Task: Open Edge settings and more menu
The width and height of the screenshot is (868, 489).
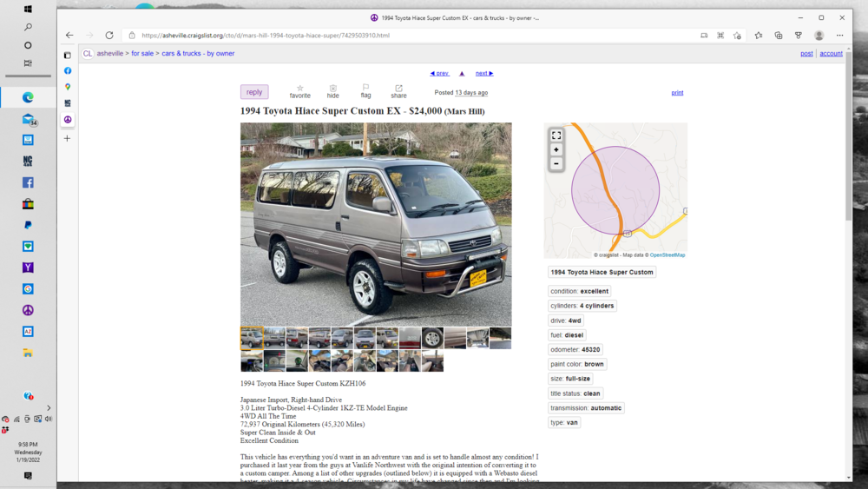Action: (x=839, y=35)
